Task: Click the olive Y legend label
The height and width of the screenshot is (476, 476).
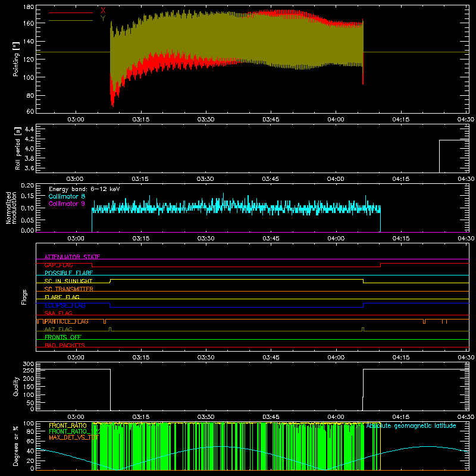Action: click(103, 18)
